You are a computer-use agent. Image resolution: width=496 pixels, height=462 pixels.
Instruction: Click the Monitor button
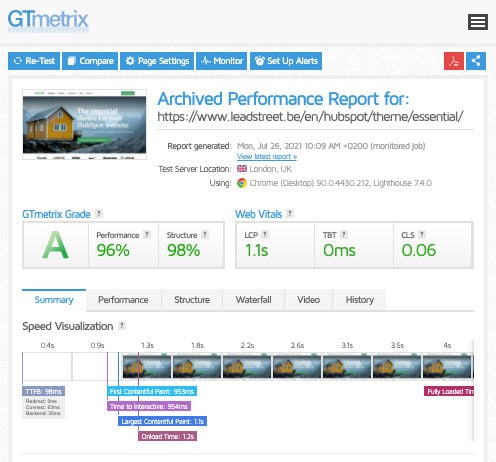point(221,61)
